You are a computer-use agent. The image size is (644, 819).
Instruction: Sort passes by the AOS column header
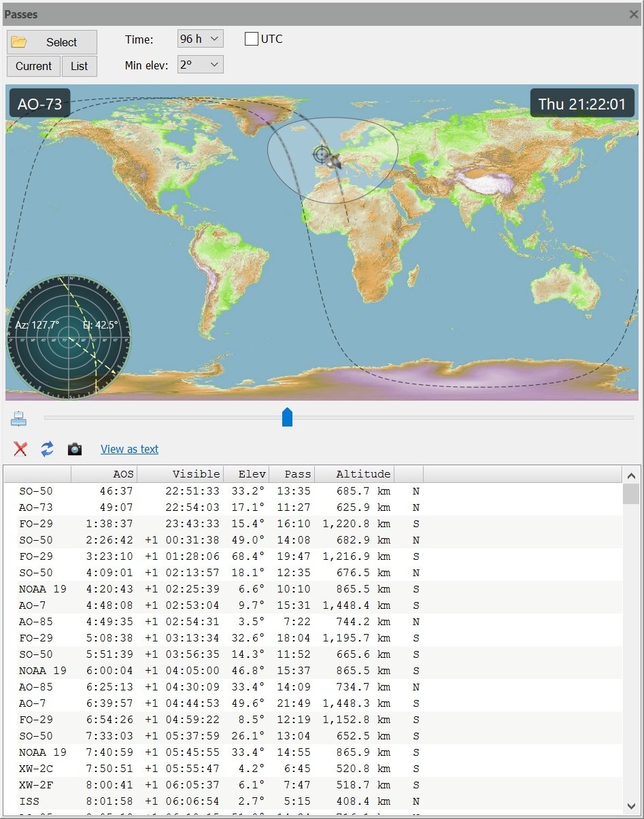coord(124,473)
